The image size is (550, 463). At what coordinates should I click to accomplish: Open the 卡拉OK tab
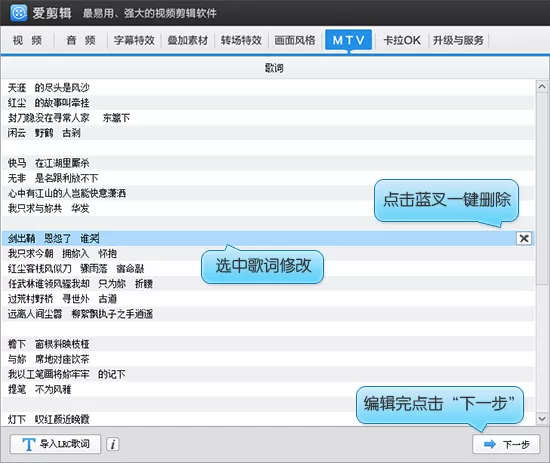pos(402,40)
